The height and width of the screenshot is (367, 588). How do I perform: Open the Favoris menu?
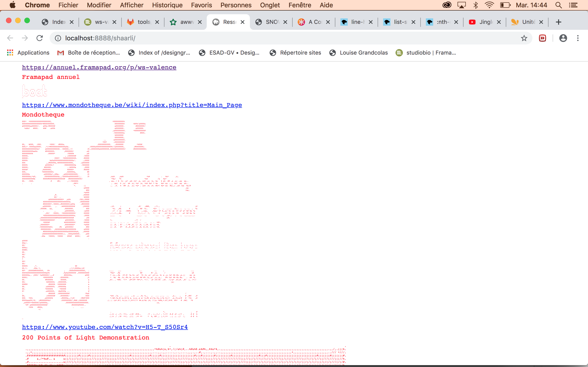[201, 5]
